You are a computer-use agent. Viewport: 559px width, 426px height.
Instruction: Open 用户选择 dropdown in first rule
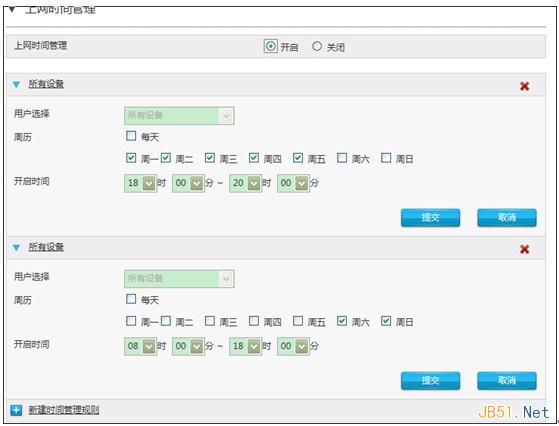point(179,116)
